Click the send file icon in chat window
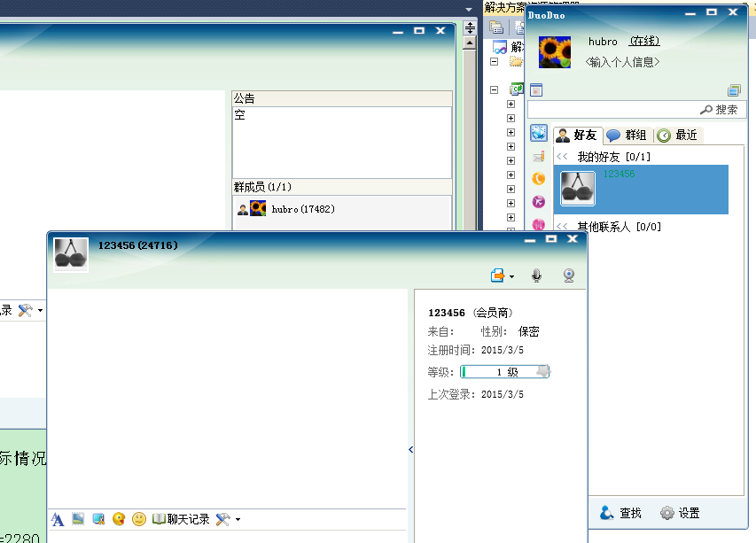 coord(497,275)
